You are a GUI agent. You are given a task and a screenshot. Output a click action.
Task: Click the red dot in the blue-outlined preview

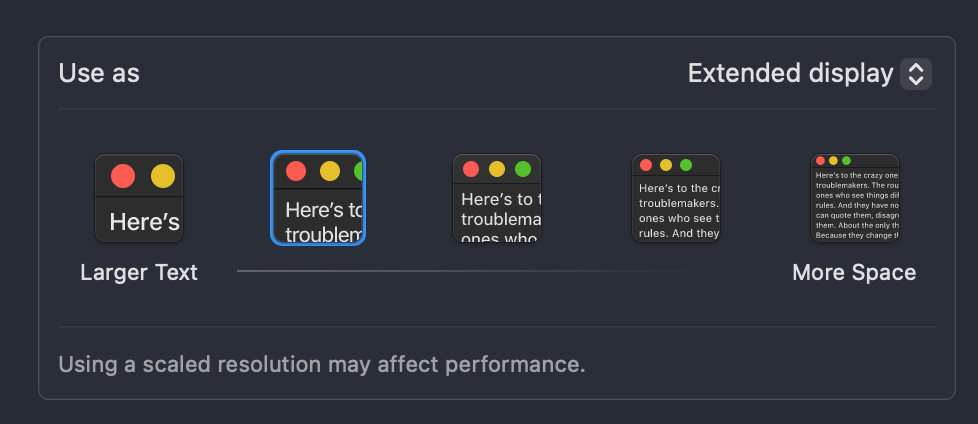296,171
